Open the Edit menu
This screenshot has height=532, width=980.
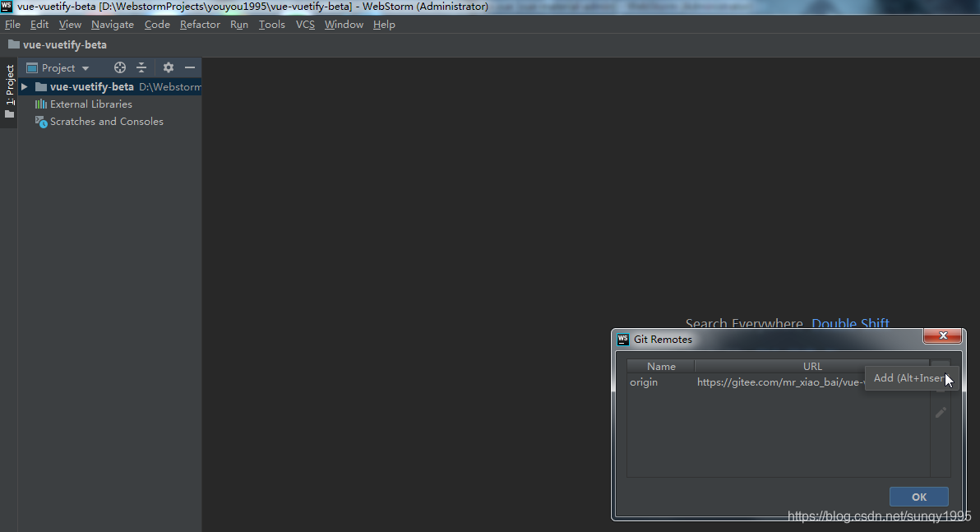coord(39,25)
